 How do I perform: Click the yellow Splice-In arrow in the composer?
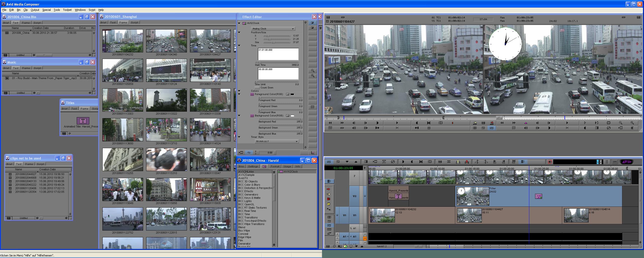[x=475, y=123]
